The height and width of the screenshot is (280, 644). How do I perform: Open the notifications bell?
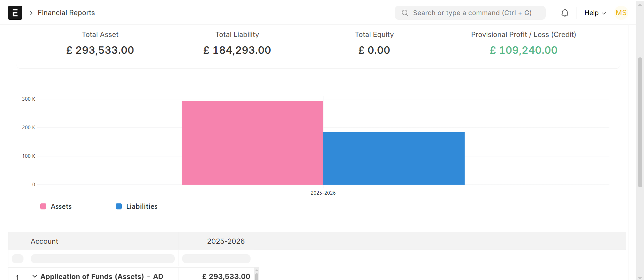565,13
